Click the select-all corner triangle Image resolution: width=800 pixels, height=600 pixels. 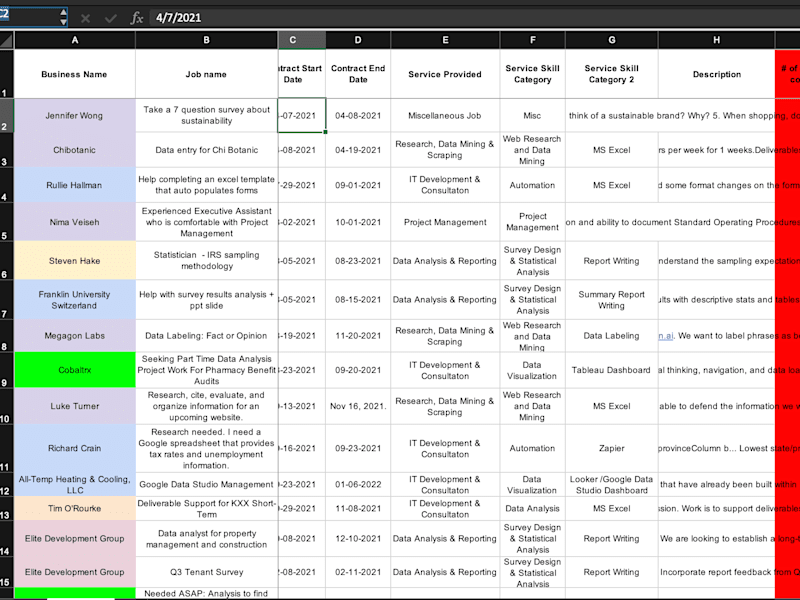click(x=7, y=40)
